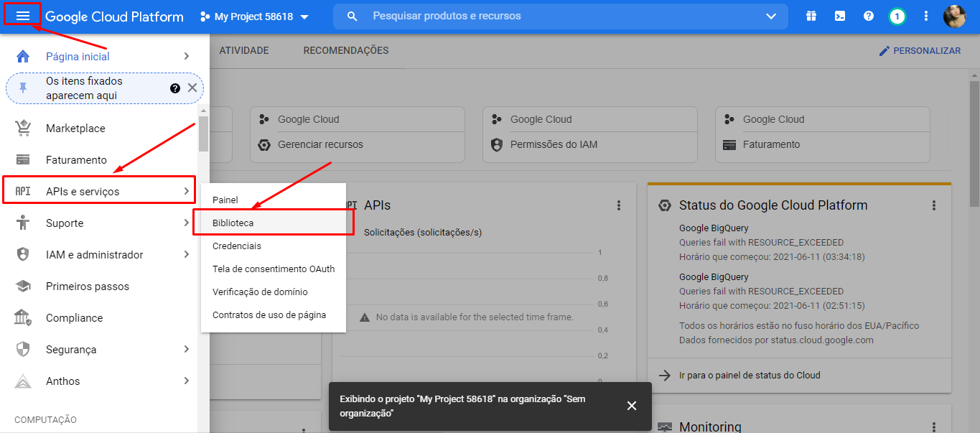Image resolution: width=980 pixels, height=433 pixels.
Task: Open the Monitoring card three-dot menu
Action: click(934, 427)
